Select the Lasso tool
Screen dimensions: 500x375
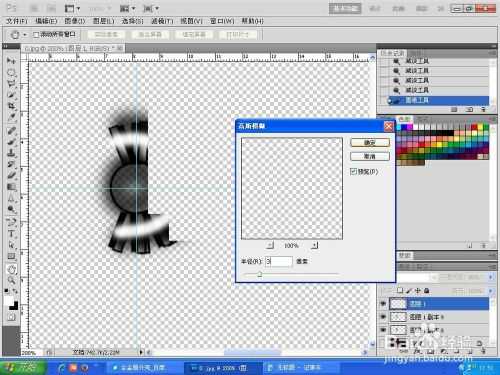(11, 84)
